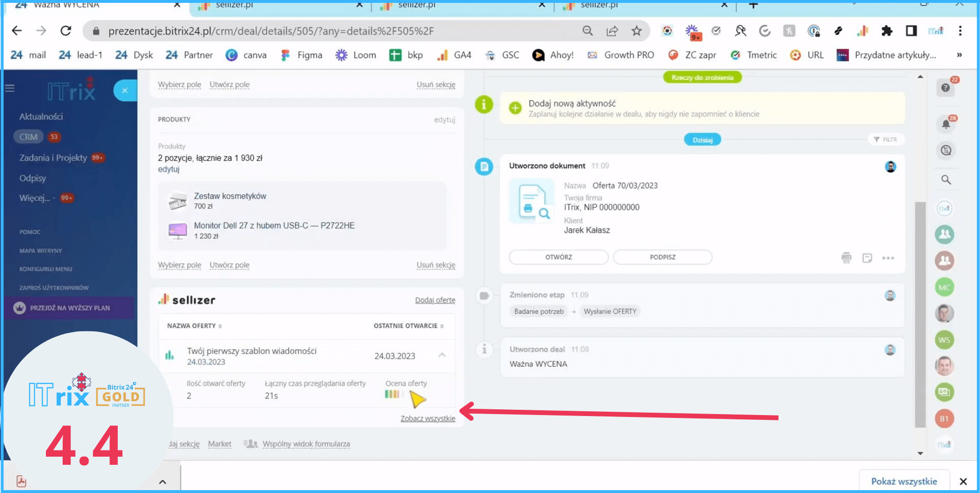Click the Zobacz wszystkie link
Image resolution: width=980 pixels, height=493 pixels.
click(428, 418)
